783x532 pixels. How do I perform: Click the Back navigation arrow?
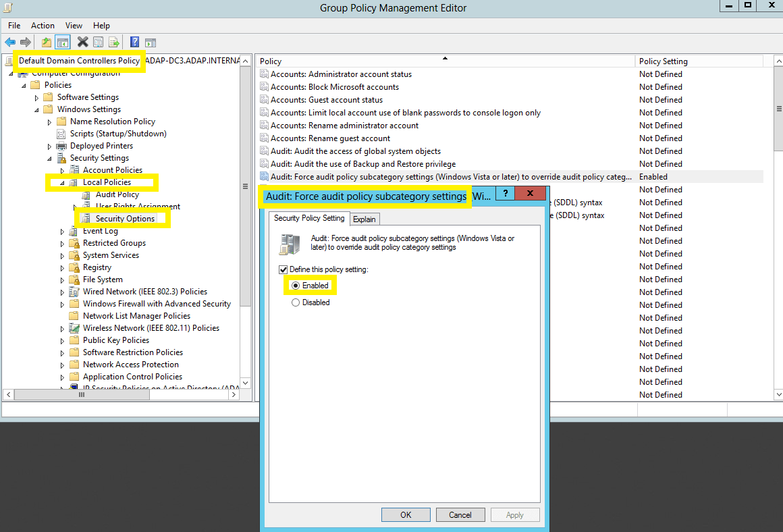coord(9,42)
